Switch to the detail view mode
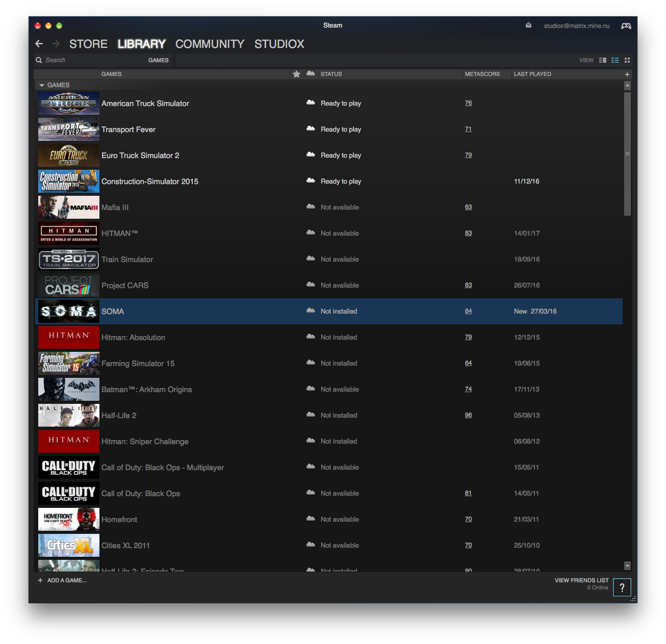This screenshot has width=666, height=644. pyautogui.click(x=603, y=60)
